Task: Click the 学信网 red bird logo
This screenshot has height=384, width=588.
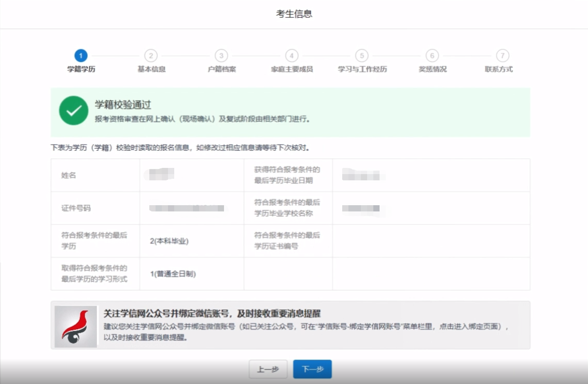Action: (x=76, y=326)
